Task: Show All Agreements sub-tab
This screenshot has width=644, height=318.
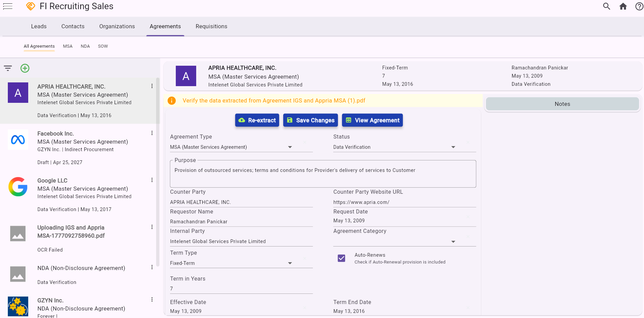Action: click(x=39, y=46)
